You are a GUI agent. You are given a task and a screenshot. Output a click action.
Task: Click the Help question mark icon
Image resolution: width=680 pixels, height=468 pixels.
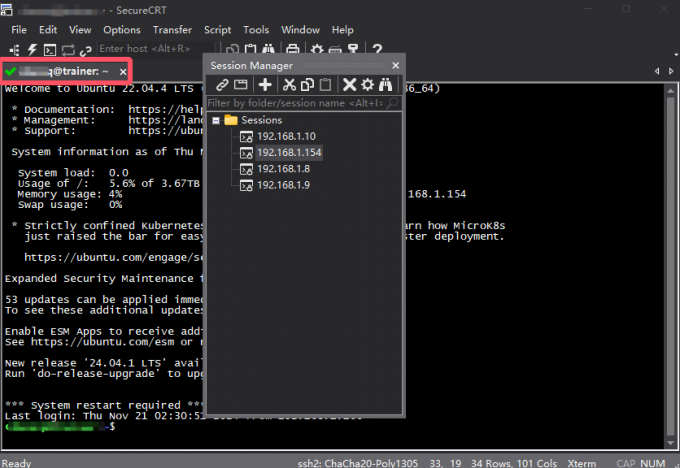(x=377, y=49)
